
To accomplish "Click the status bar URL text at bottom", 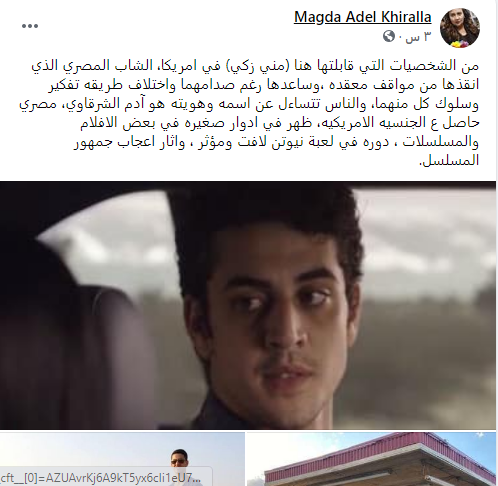I will point(101,479).
